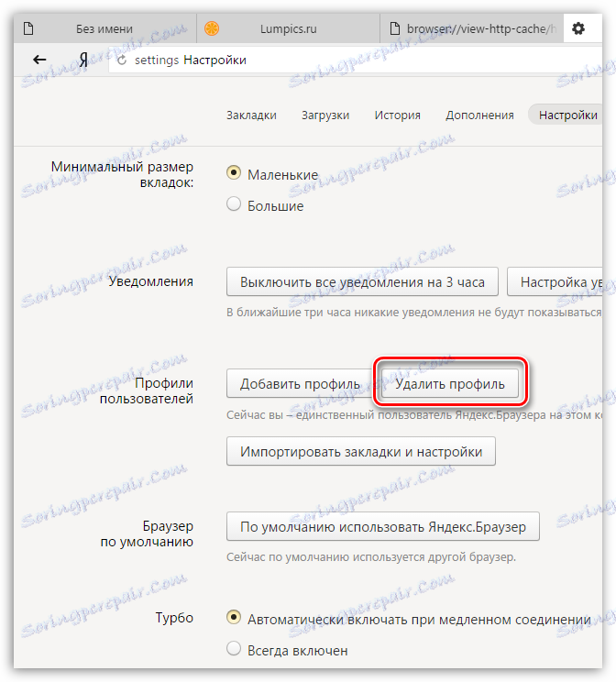Click page icon of 'Без имени' tab
616x682 pixels.
point(28,28)
